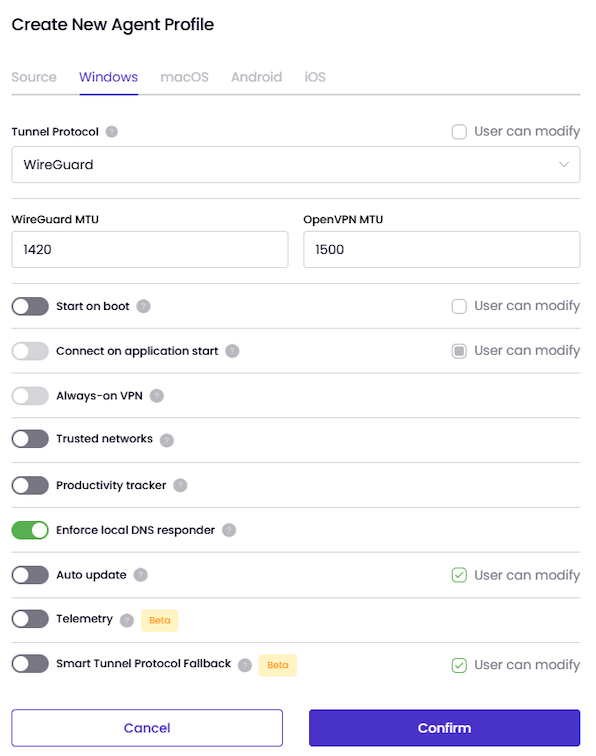Click the Cancel button

[147, 728]
